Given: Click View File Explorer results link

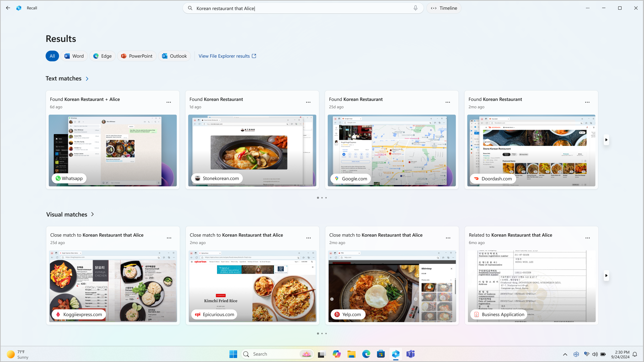Looking at the screenshot, I should pyautogui.click(x=228, y=56).
